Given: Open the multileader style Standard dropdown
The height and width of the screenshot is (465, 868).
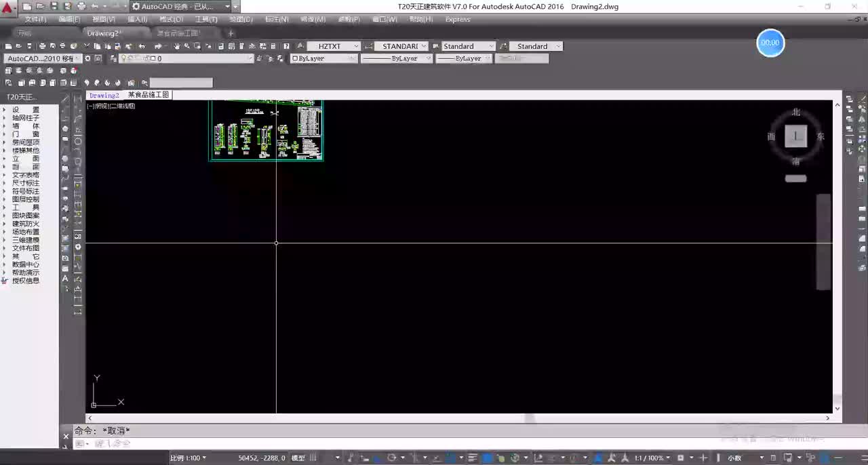Looking at the screenshot, I should click(x=536, y=46).
